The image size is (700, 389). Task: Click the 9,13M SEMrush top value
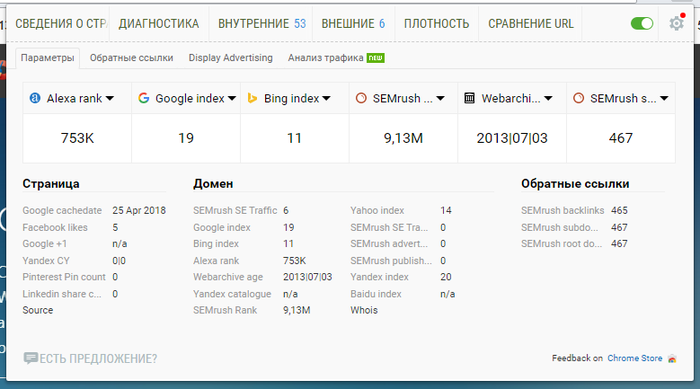(x=403, y=138)
